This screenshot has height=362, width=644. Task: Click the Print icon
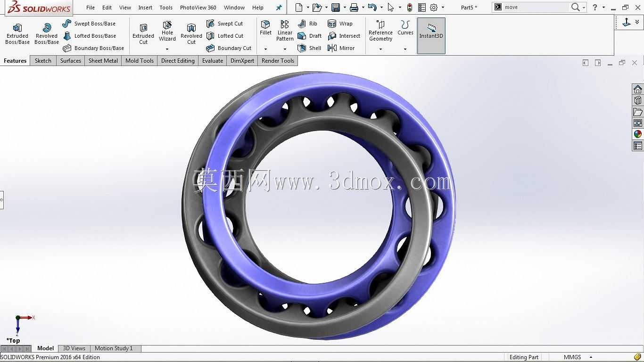(354, 8)
